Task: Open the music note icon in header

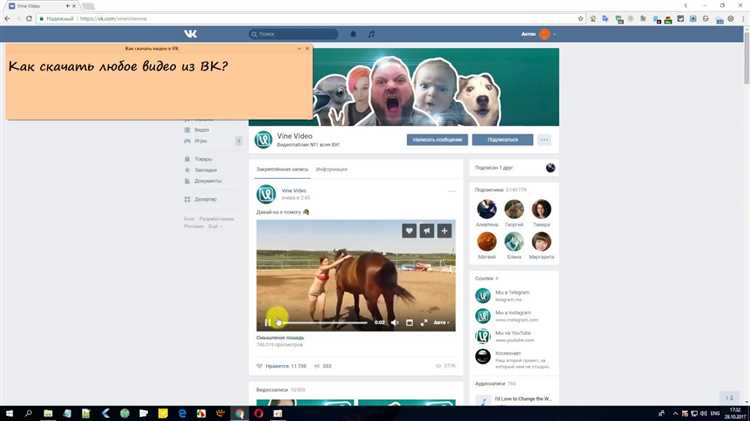Action: (371, 34)
